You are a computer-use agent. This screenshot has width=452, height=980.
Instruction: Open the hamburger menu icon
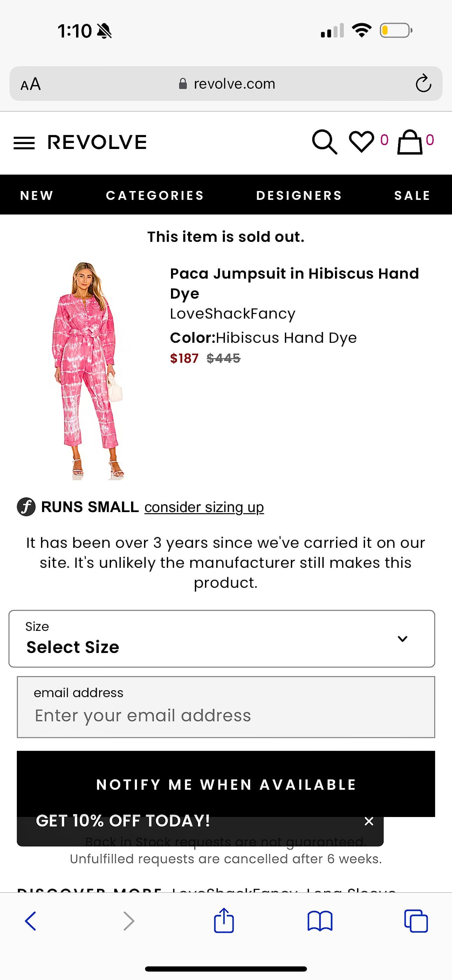coord(24,143)
